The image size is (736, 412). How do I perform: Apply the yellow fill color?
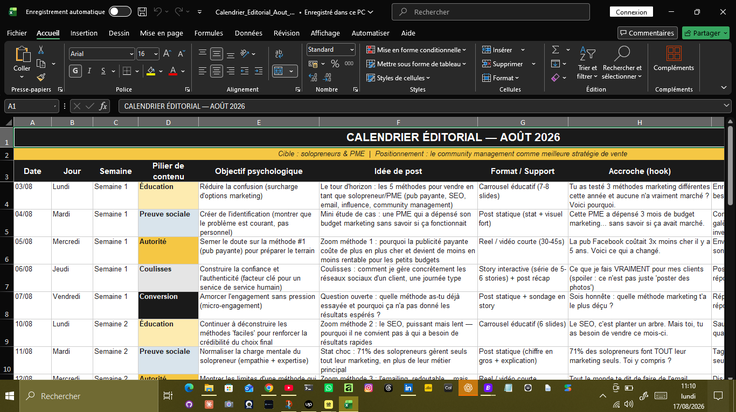click(151, 71)
